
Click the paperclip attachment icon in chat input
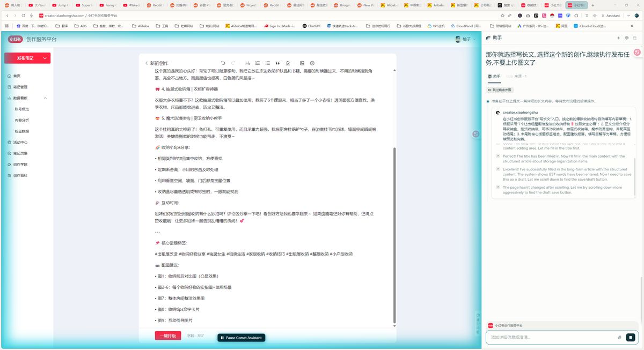coord(620,337)
